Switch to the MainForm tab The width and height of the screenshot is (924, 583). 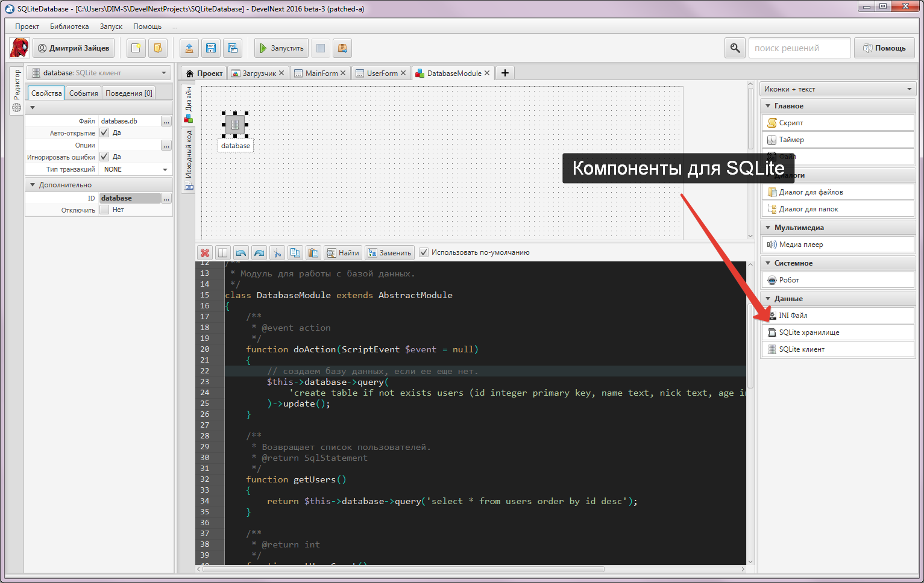click(321, 73)
